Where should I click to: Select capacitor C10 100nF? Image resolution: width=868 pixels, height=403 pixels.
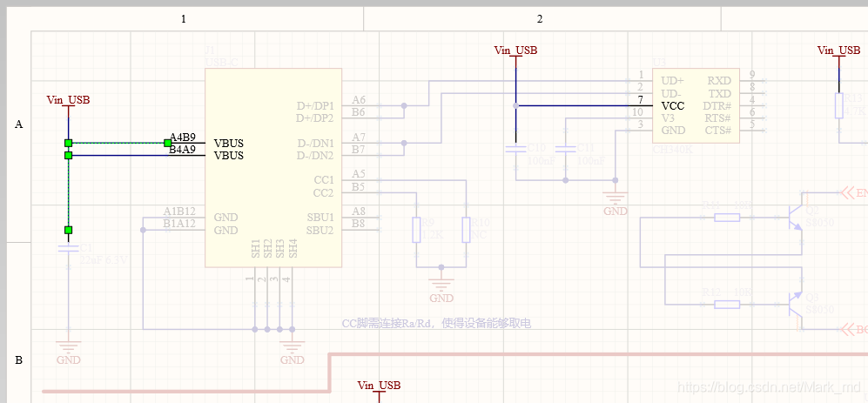pyautogui.click(x=515, y=150)
